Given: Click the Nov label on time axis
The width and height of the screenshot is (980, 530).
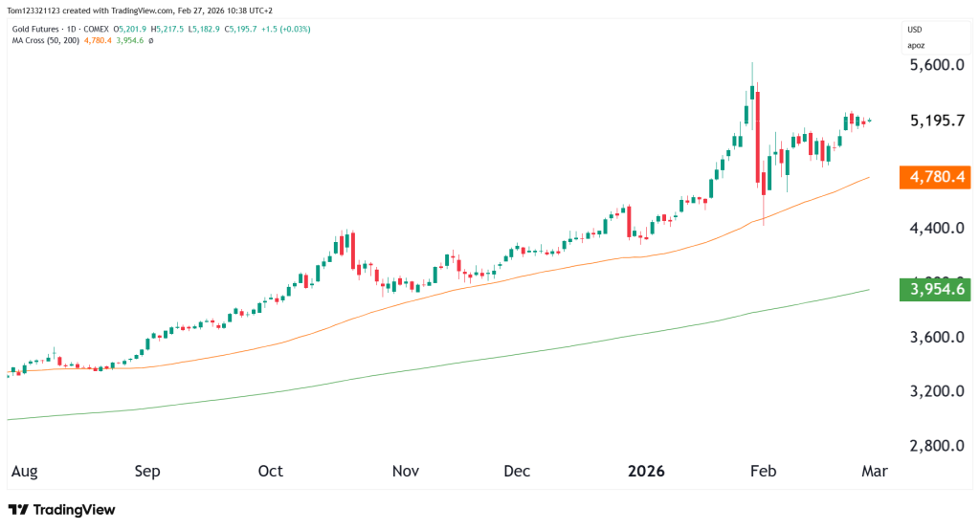Looking at the screenshot, I should pyautogui.click(x=407, y=472).
